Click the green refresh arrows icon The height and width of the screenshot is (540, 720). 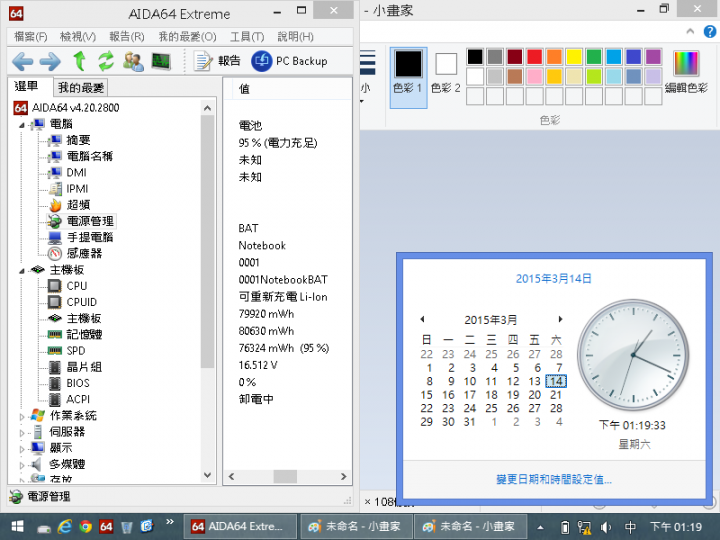click(x=106, y=61)
